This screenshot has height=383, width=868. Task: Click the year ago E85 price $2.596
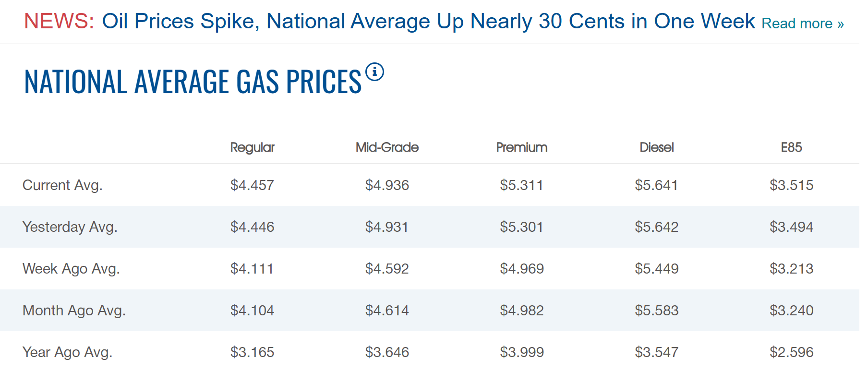click(791, 352)
